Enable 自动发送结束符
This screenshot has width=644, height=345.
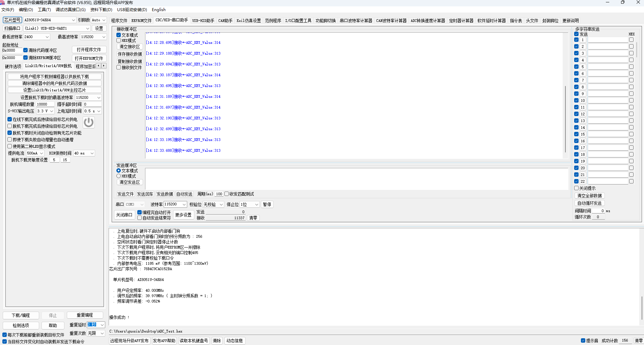[140, 218]
